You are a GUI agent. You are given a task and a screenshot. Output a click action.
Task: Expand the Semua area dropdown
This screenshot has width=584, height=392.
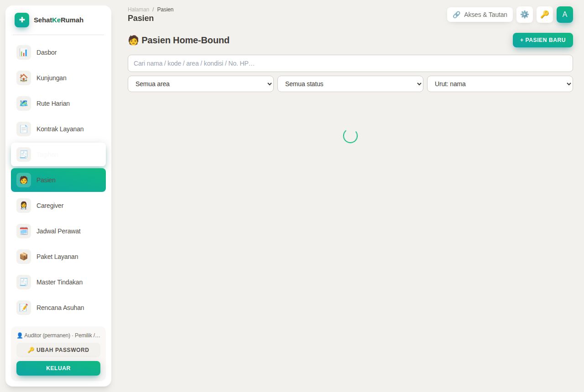pyautogui.click(x=201, y=84)
